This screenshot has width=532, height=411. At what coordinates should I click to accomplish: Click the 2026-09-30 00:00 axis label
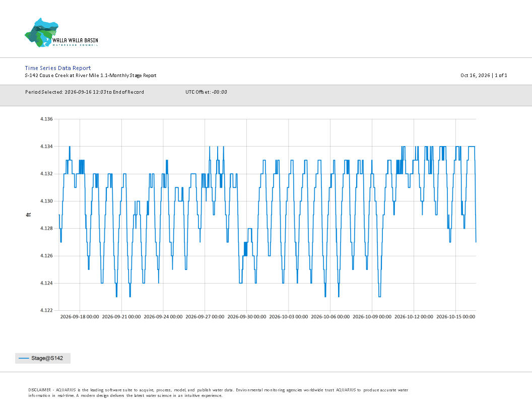point(247,317)
